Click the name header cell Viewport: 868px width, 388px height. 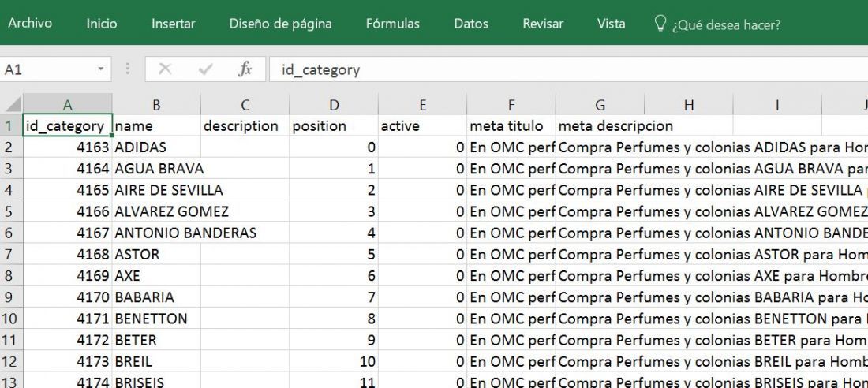(x=156, y=125)
